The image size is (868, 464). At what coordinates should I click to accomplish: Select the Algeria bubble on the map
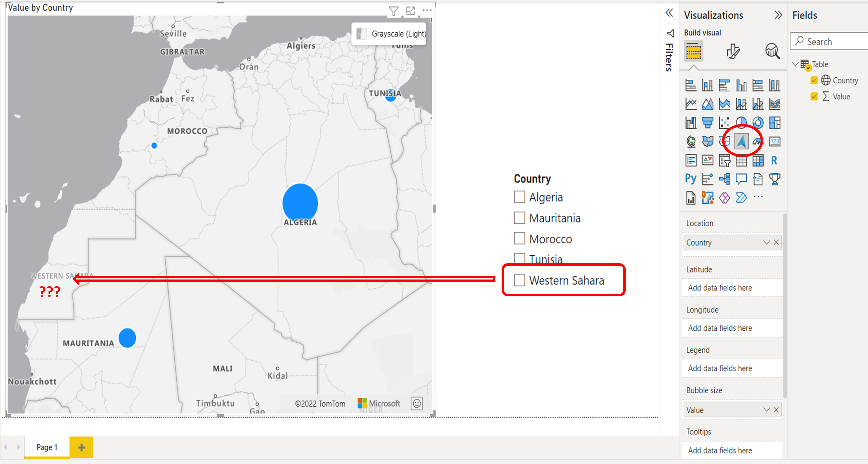coord(300,202)
